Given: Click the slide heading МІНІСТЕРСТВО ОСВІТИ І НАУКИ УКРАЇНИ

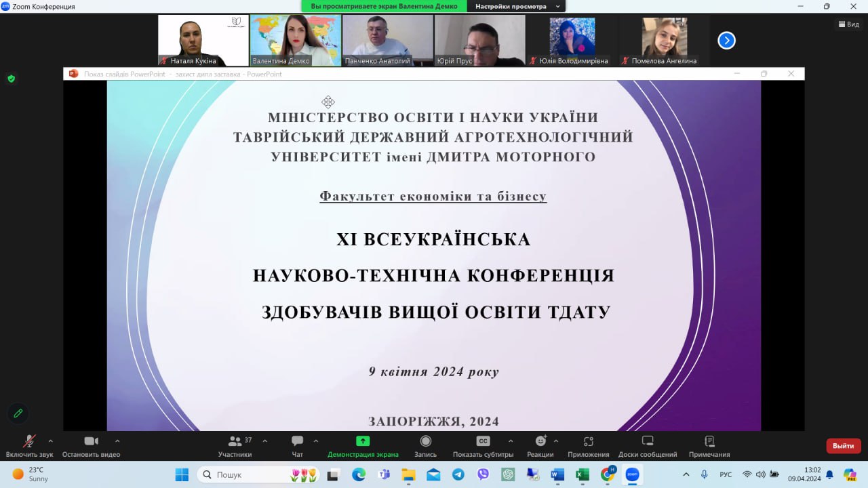Looking at the screenshot, I should point(433,117).
